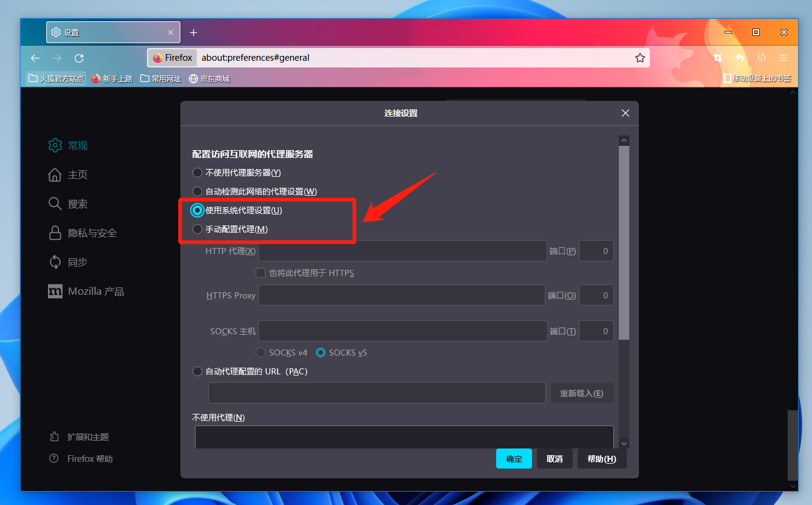
Task: Click the address bar URL text
Action: pos(256,58)
